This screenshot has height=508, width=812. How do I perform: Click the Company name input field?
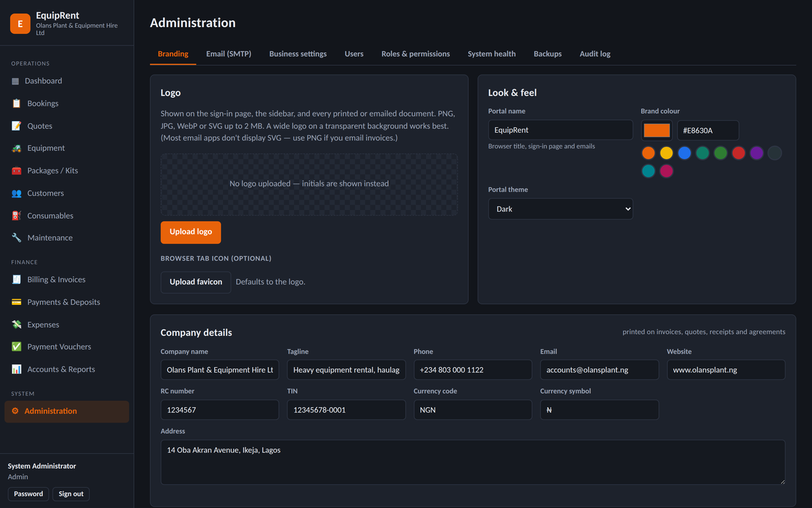(219, 370)
